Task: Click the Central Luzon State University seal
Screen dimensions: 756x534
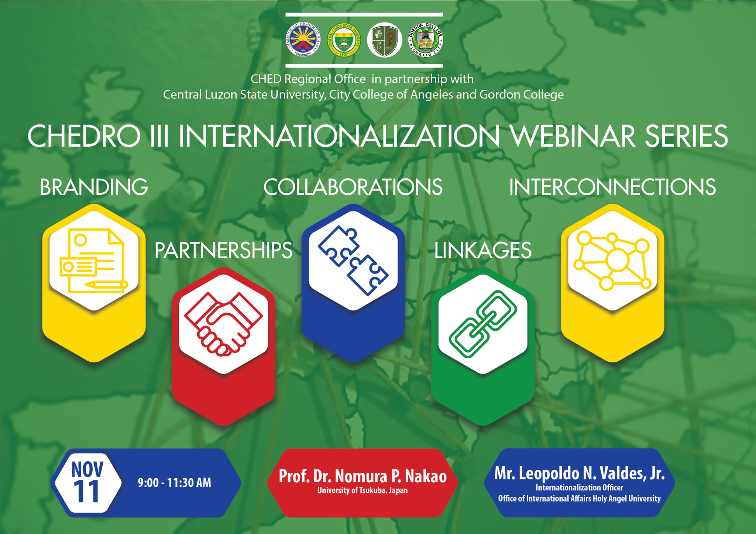Action: click(x=344, y=40)
